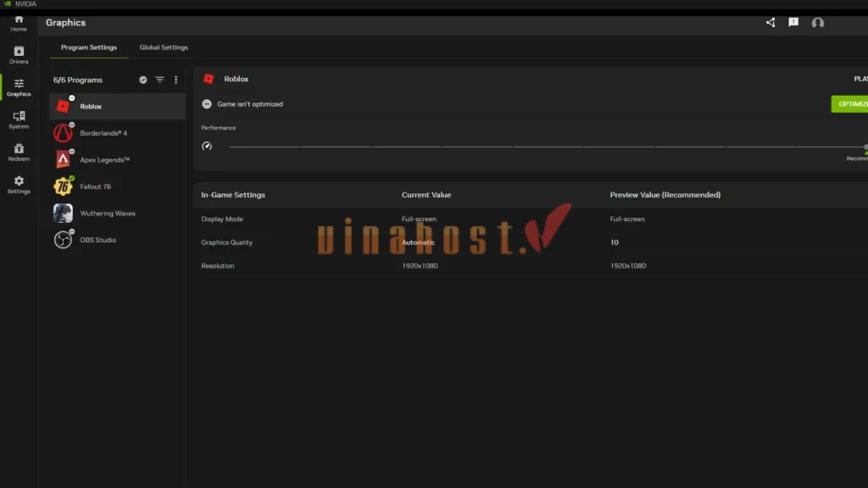Viewport: 868px width, 488px height.
Task: Click recommended Resolution value 1920x1080
Action: (x=628, y=265)
